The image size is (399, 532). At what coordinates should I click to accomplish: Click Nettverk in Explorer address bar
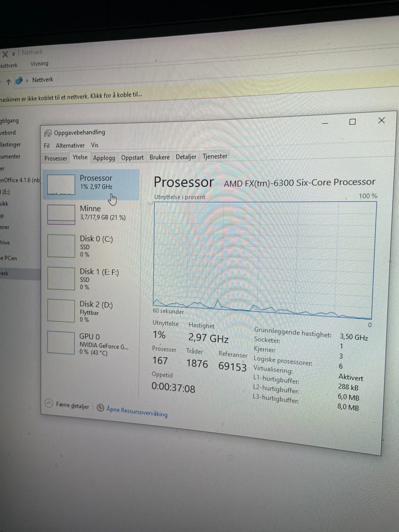[42, 79]
